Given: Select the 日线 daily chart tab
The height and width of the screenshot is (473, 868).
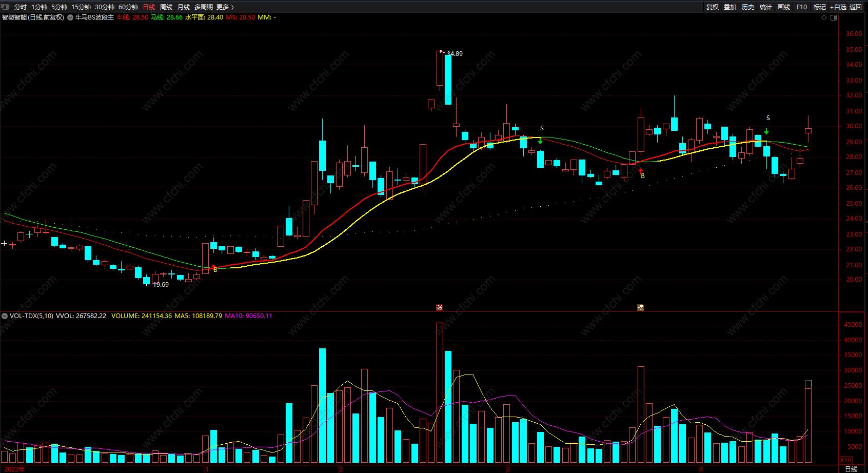Looking at the screenshot, I should pos(149,7).
